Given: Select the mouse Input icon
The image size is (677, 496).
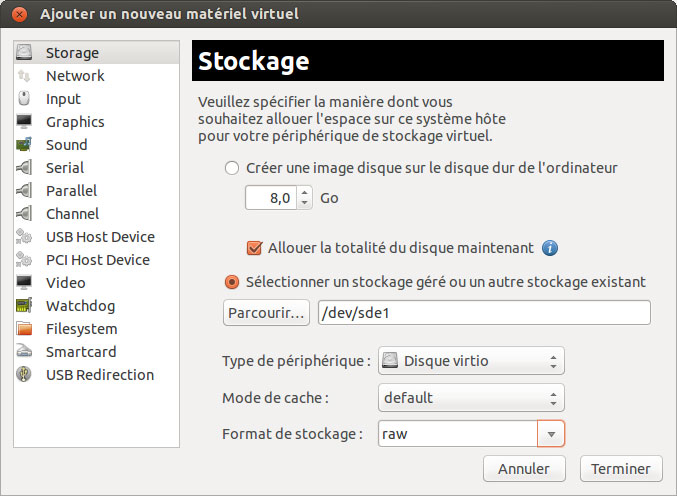Looking at the screenshot, I should [24, 99].
